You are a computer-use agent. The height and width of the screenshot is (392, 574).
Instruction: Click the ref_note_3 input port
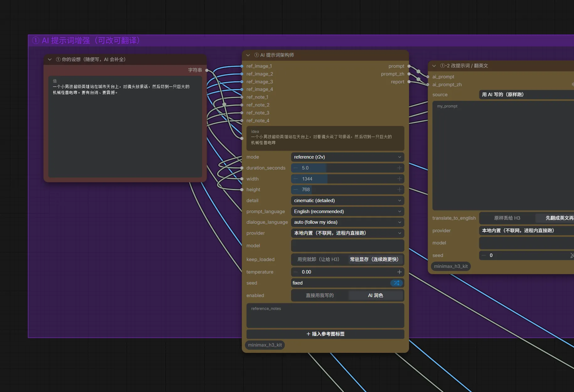(x=242, y=113)
